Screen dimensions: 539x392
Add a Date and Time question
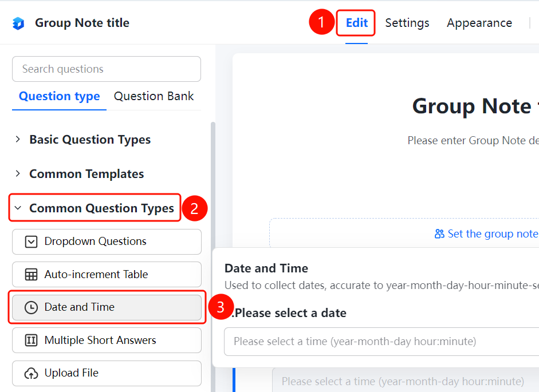pos(107,307)
